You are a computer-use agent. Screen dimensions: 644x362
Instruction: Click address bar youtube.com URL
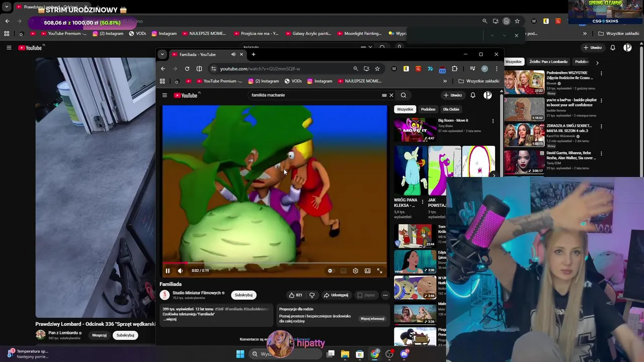(x=260, y=69)
